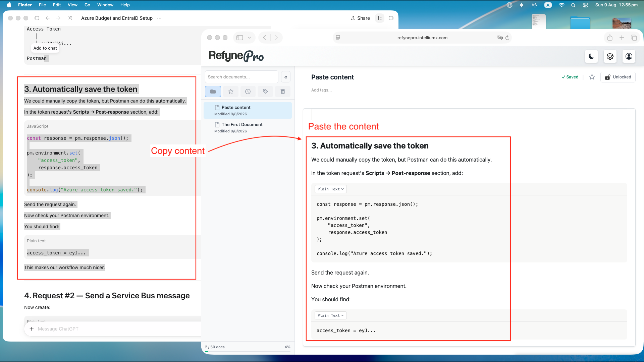644x362 pixels.
Task: Open RefynePro settings gear
Action: point(610,56)
